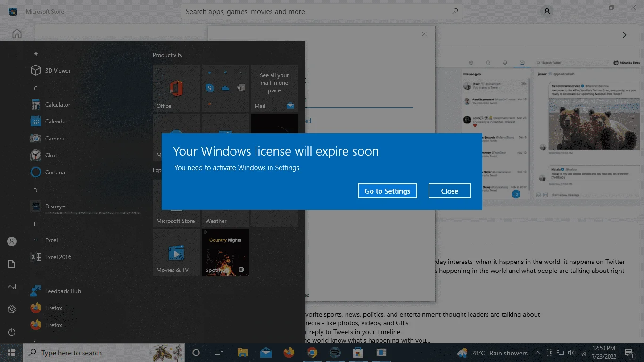Viewport: 644px width, 362px height.
Task: Open Documents from the Start sidebar
Action: [12, 264]
